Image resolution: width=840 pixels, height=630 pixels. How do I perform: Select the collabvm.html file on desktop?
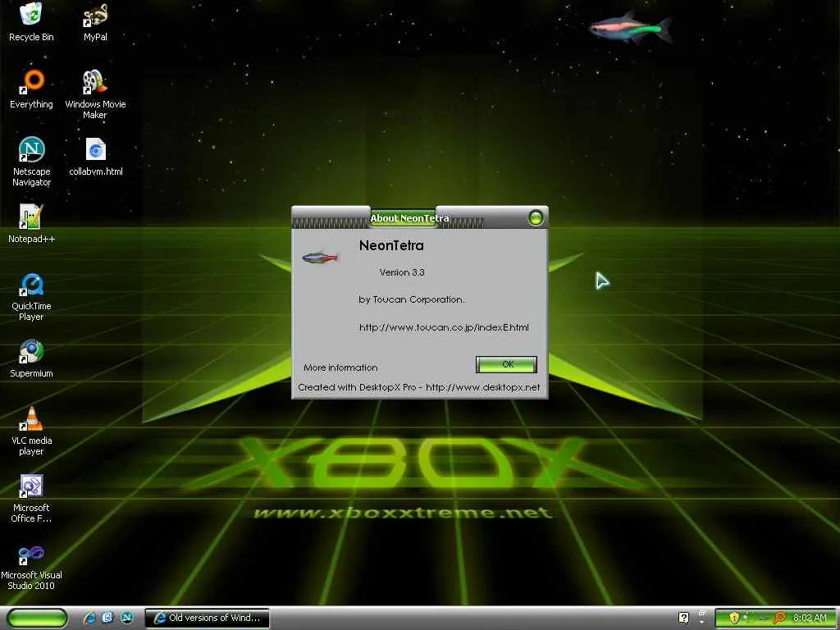(x=96, y=157)
